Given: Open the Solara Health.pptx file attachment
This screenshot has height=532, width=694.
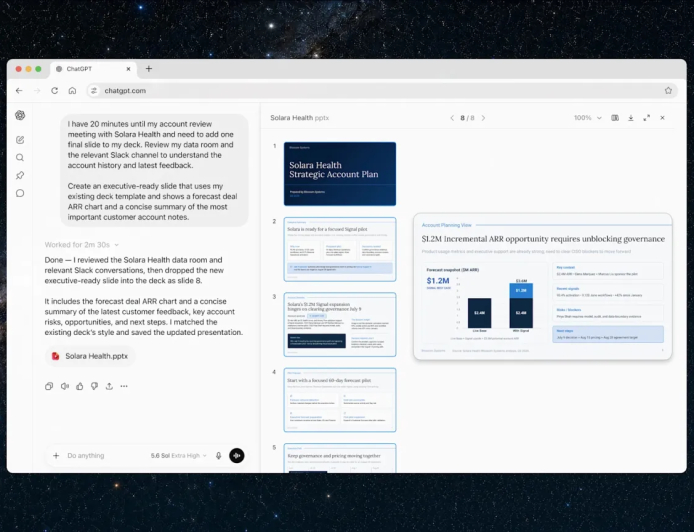Looking at the screenshot, I should pyautogui.click(x=90, y=356).
